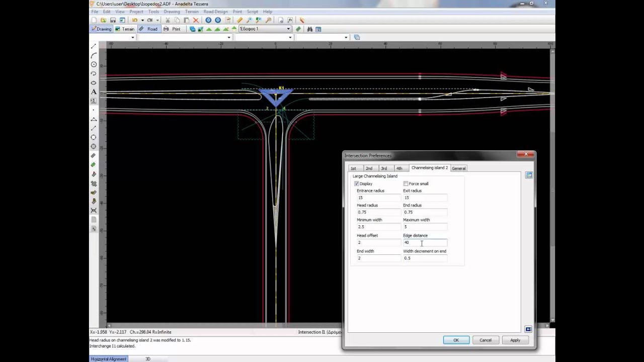This screenshot has height=362, width=644.
Task: Click the layers icon next to Print
Action: click(192, 29)
